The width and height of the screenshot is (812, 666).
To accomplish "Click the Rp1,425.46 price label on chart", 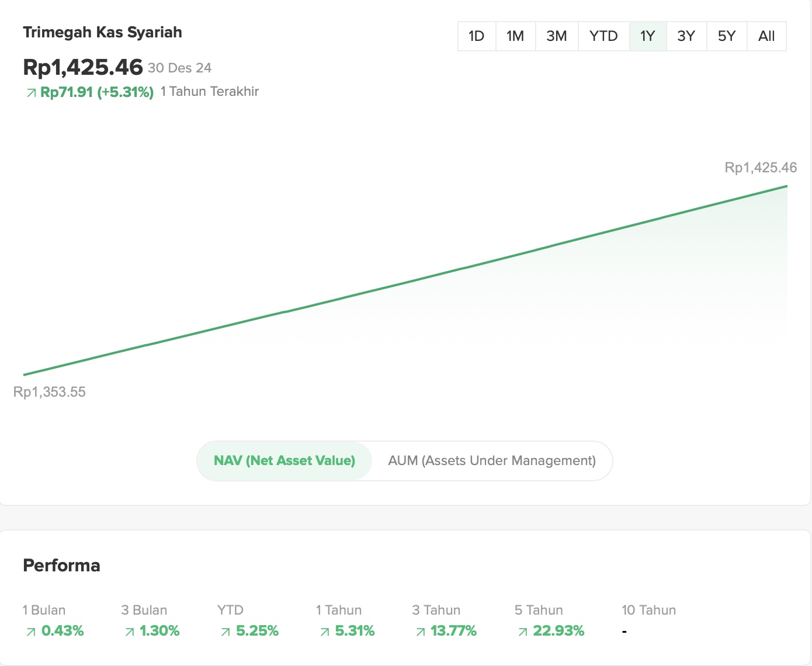I will click(760, 167).
